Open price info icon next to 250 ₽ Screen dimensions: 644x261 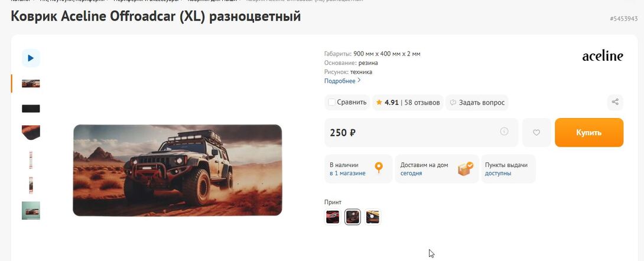pyautogui.click(x=504, y=132)
